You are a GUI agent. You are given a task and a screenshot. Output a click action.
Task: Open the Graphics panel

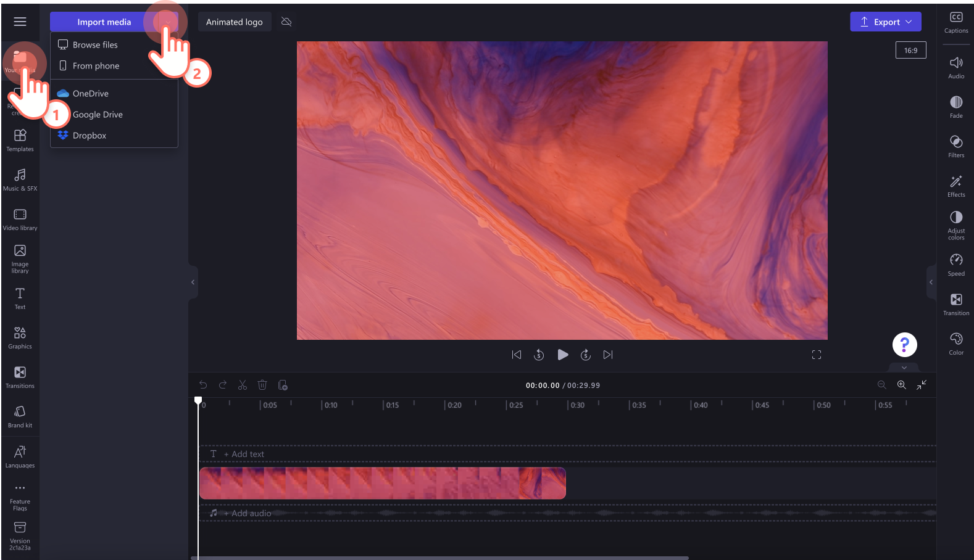click(x=20, y=337)
